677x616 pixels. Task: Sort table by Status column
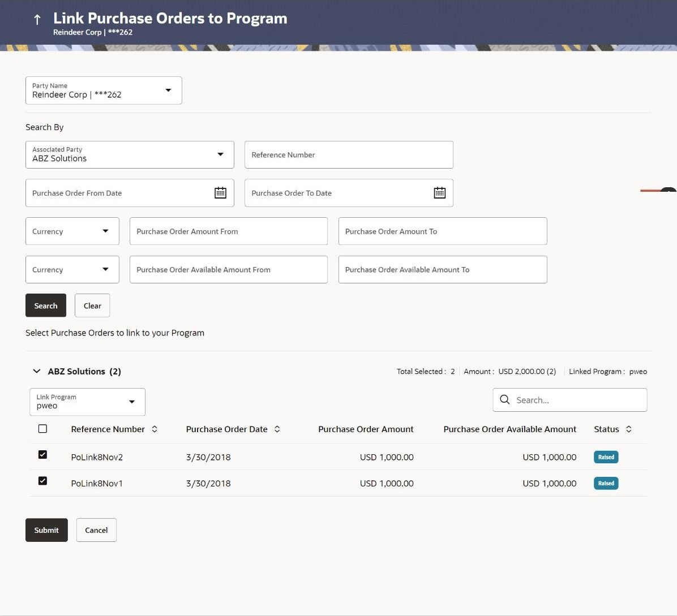[629, 429]
